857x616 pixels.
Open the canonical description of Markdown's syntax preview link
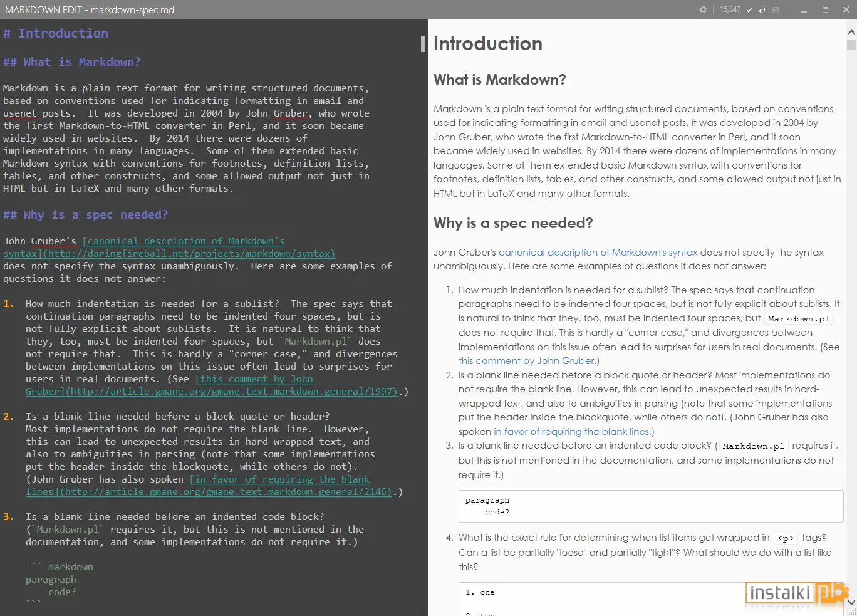click(598, 252)
